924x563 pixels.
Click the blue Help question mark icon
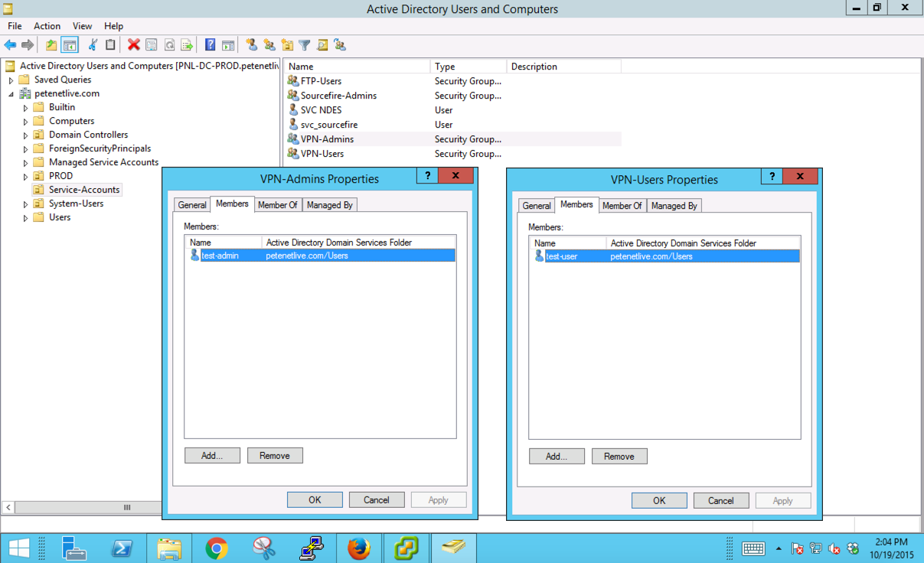tap(210, 45)
